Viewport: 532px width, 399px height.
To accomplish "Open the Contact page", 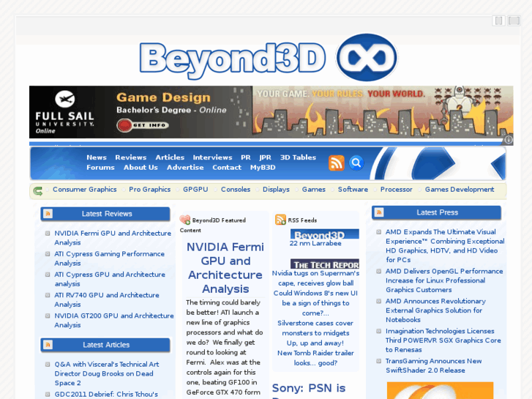I will [x=227, y=168].
